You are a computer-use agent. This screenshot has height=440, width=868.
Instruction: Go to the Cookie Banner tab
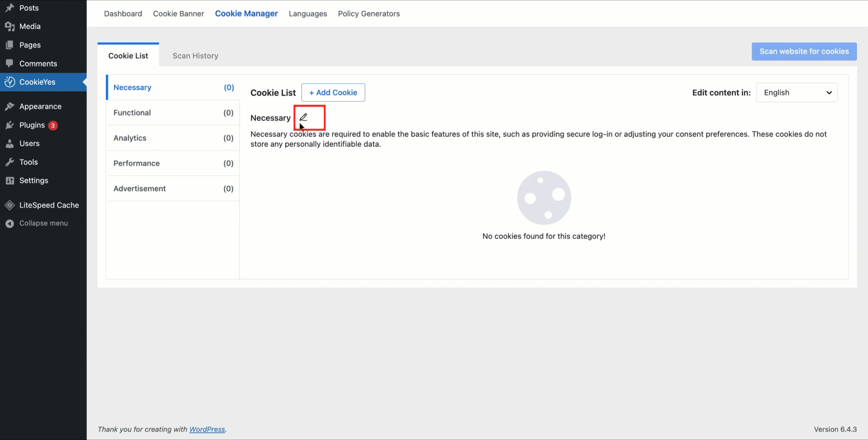(x=179, y=14)
